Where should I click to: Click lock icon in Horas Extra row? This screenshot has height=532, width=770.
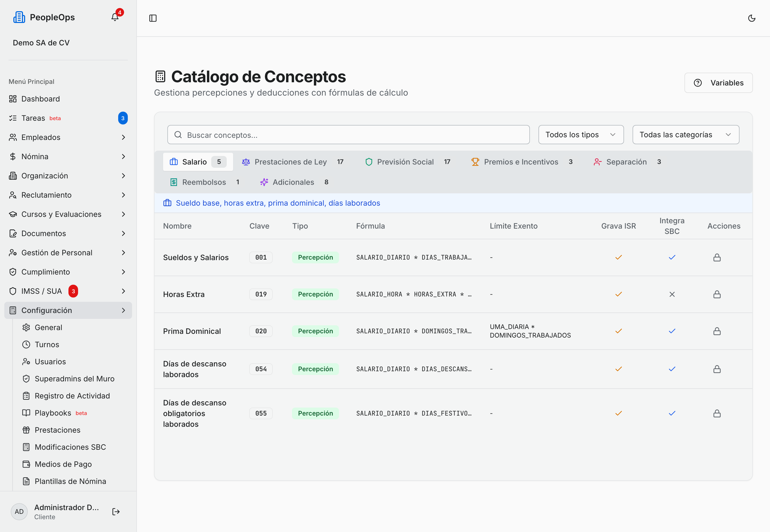coord(717,294)
